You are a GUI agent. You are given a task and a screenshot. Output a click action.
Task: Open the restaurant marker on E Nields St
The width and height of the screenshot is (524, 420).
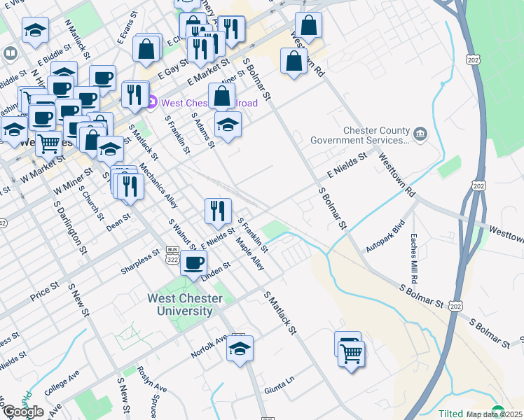coord(219,213)
